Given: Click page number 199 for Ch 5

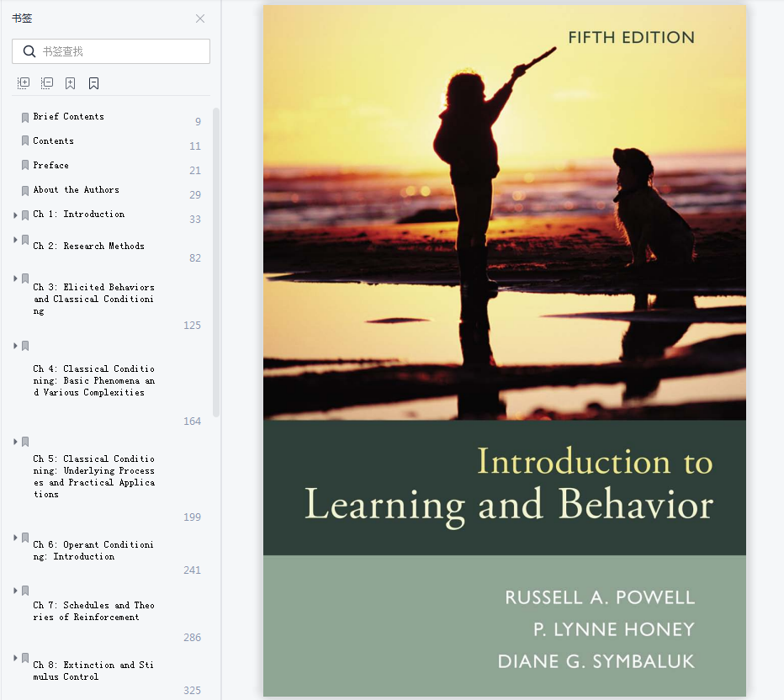Looking at the screenshot, I should pos(192,517).
